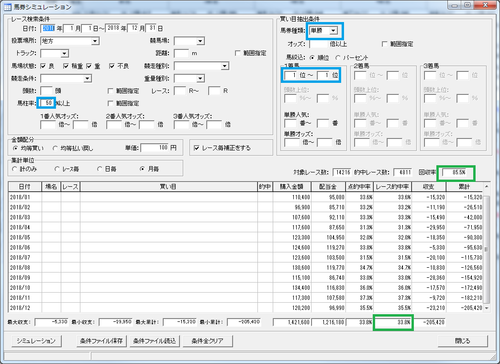Select the パーセント radio for 馬絞込
The height and width of the screenshot is (364, 500).
click(x=338, y=58)
